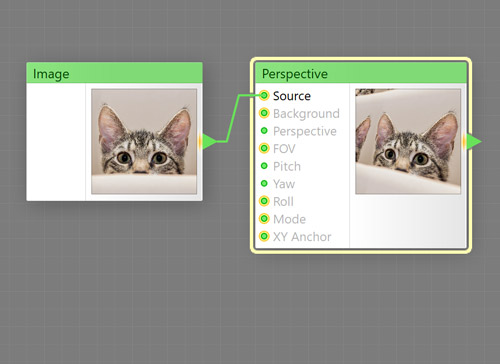Click the Source input connector dot
Image resolution: width=500 pixels, height=364 pixels.
tap(264, 96)
